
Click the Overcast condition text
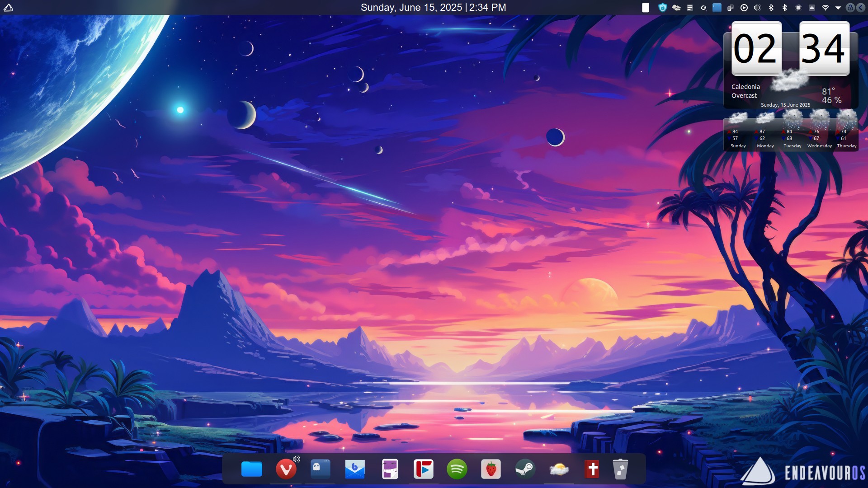click(x=744, y=96)
